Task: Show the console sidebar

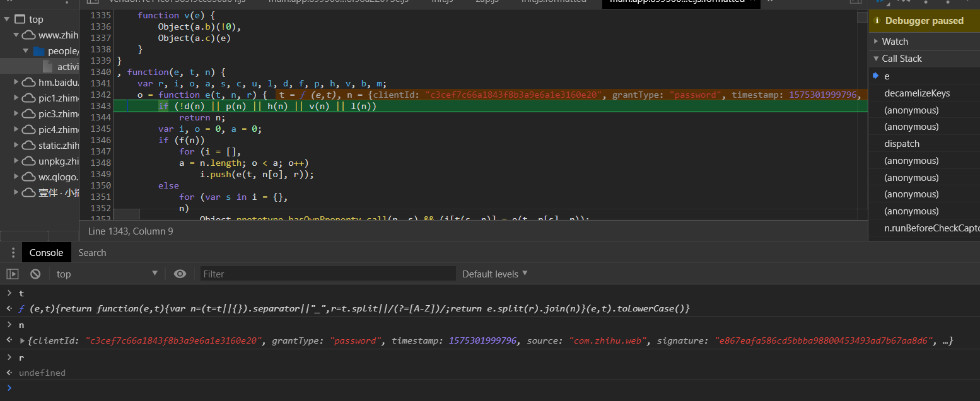Action: pos(13,274)
